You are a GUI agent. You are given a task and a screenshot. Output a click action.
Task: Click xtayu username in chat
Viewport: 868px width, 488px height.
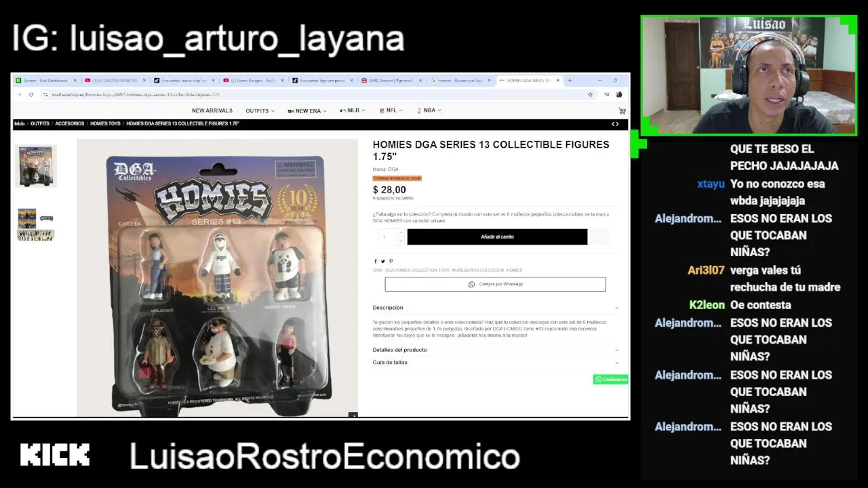coord(711,184)
